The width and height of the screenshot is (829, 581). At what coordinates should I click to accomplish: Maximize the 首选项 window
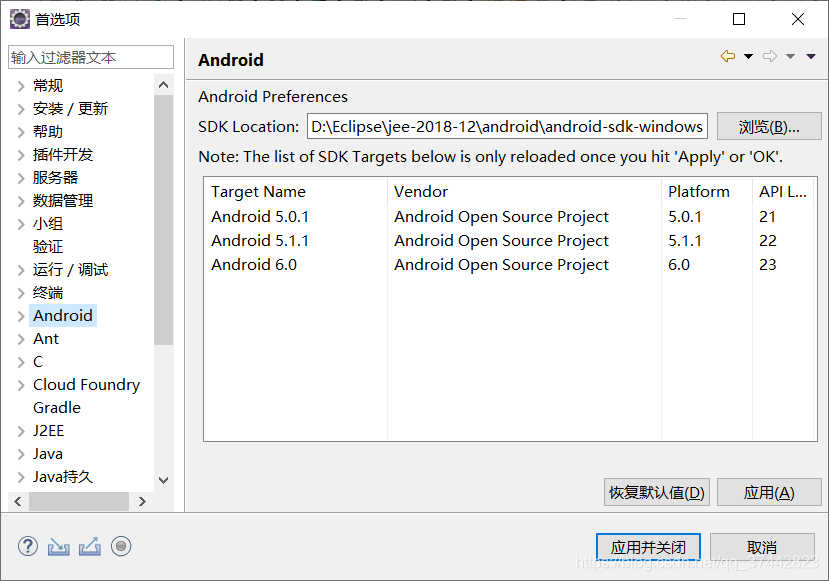(739, 19)
